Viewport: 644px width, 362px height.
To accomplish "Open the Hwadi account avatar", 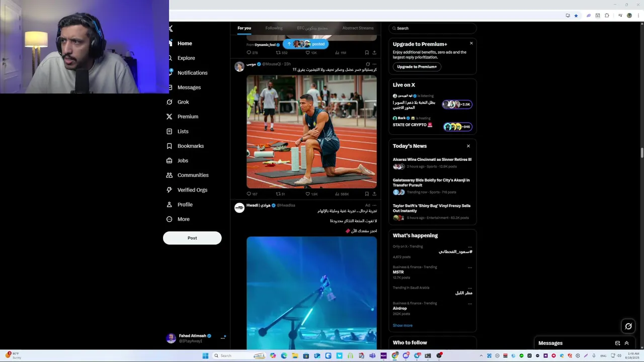I will (239, 208).
